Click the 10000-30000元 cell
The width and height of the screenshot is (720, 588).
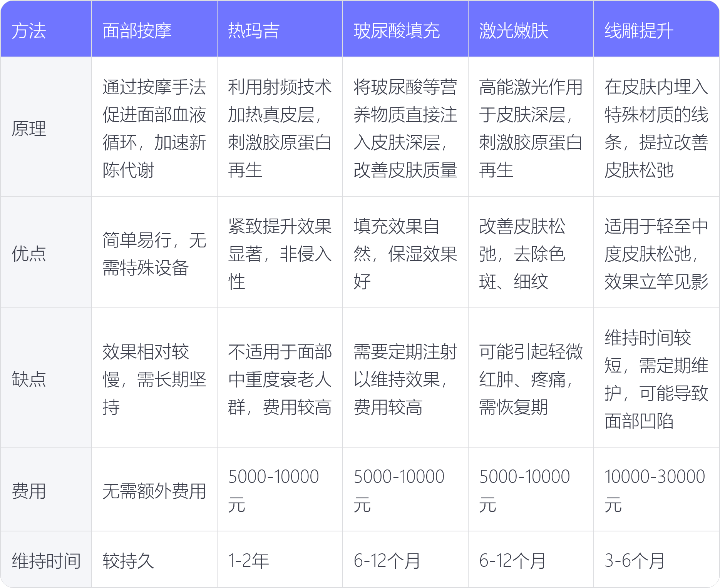point(656,489)
